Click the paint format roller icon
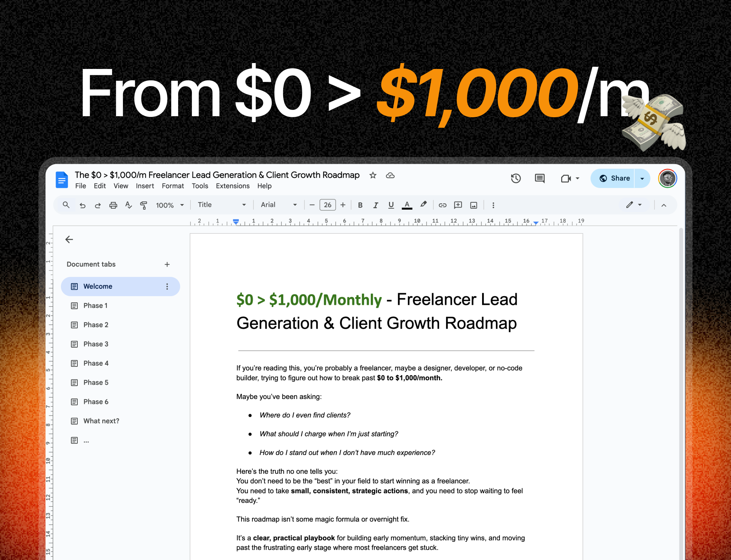The height and width of the screenshot is (560, 731). 144,205
